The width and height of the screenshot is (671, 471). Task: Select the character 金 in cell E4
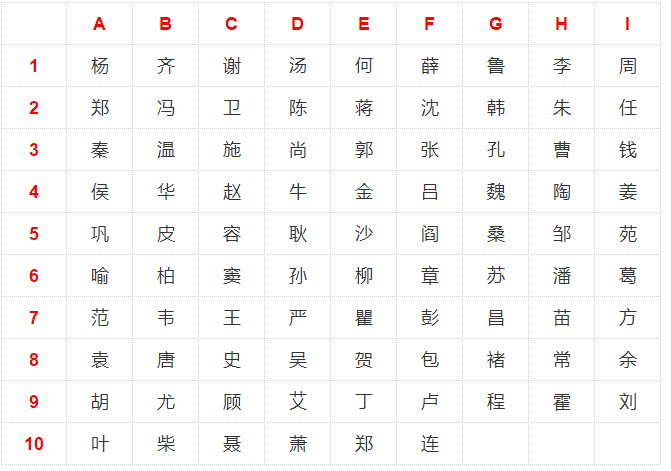(x=364, y=192)
